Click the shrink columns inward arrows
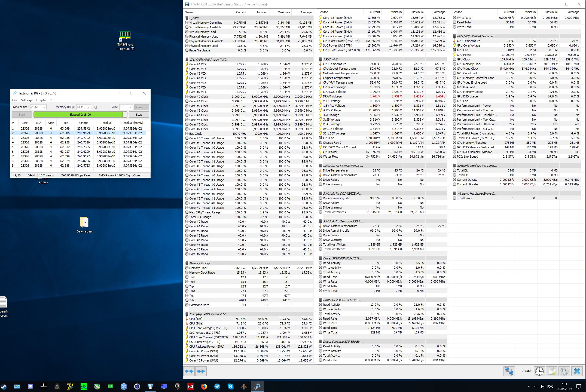 [201, 371]
